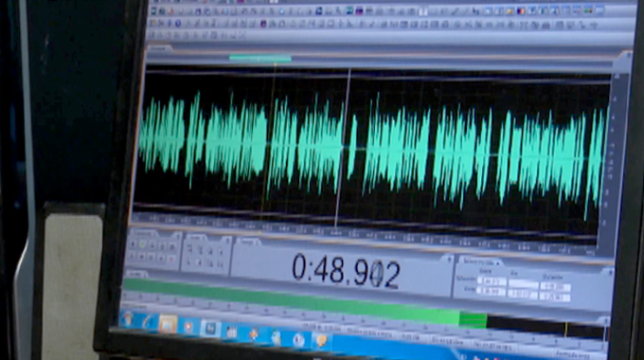Select the Selection/View panel tab

tap(481, 261)
